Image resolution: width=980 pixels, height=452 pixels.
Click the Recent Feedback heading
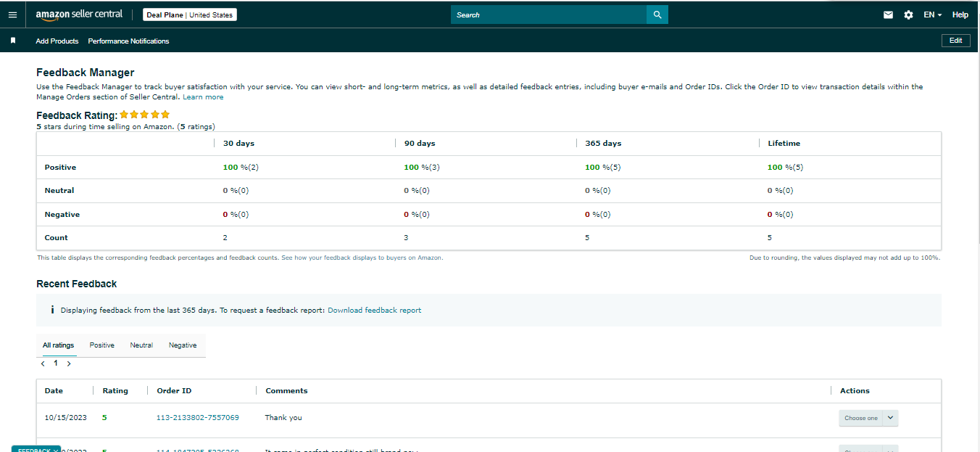pyautogui.click(x=76, y=284)
